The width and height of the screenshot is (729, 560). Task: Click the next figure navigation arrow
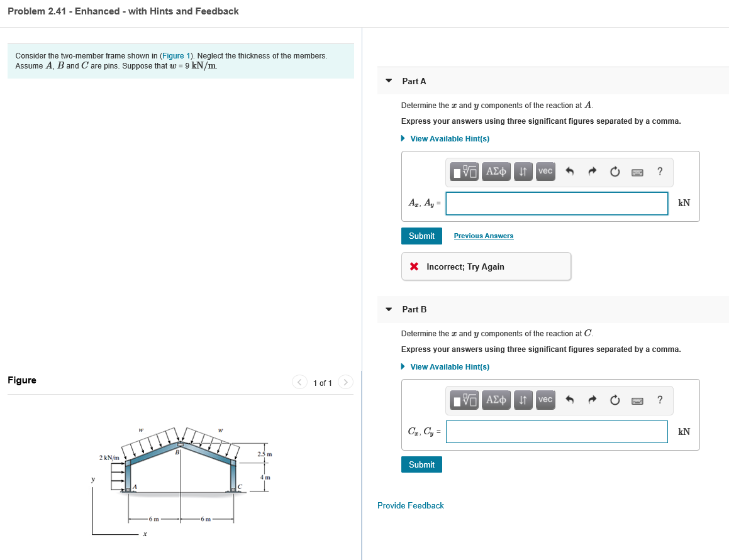[345, 382]
